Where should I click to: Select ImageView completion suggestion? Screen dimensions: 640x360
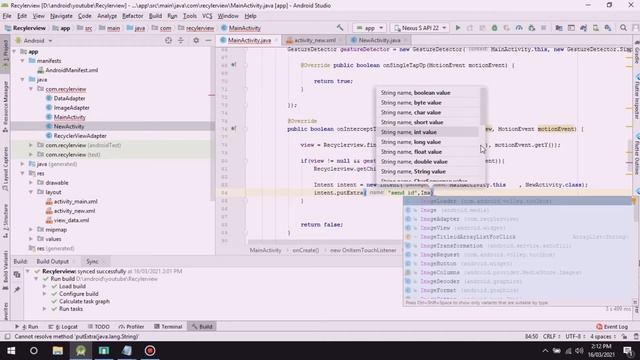pos(518,228)
